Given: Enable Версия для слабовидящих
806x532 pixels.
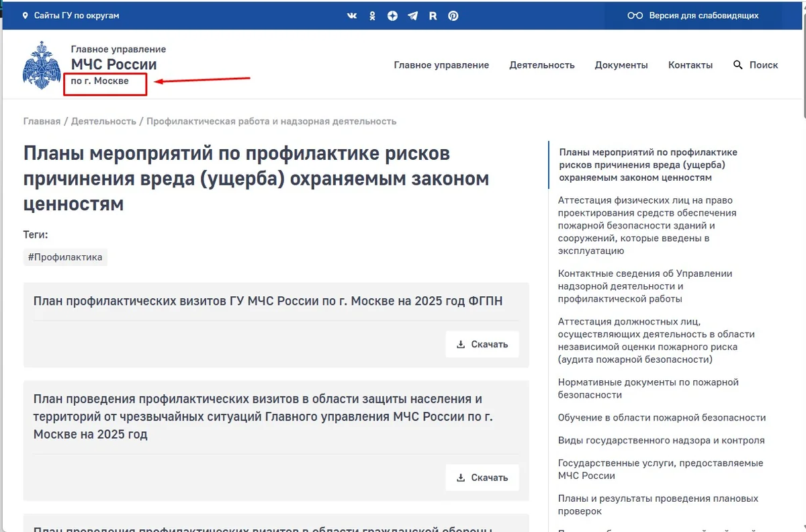Looking at the screenshot, I should 704,15.
